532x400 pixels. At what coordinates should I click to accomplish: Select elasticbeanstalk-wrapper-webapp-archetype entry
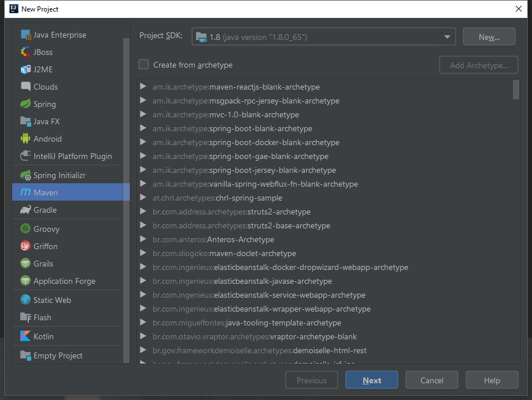261,309
